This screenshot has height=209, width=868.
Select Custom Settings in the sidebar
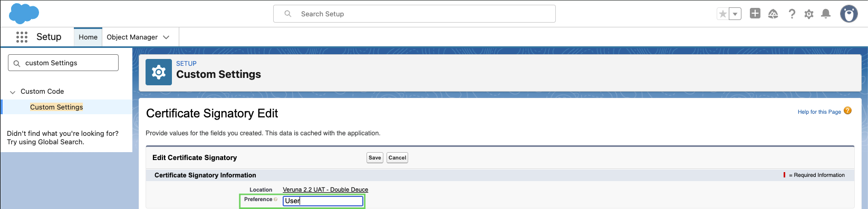tap(56, 107)
